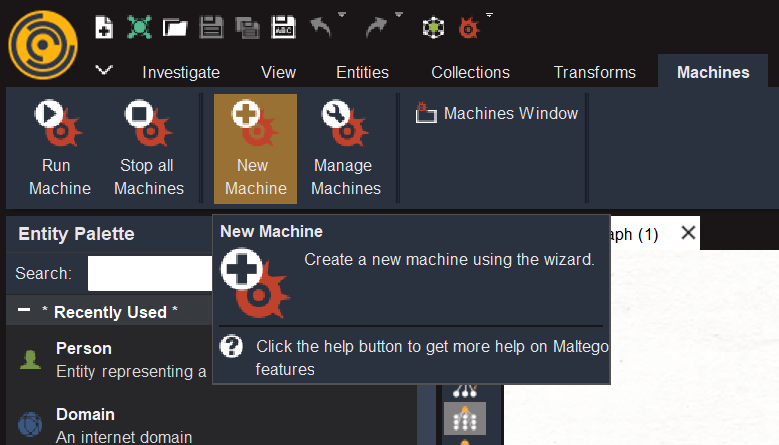The width and height of the screenshot is (779, 445).
Task: Open the Entities ribbon tab
Action: click(x=362, y=73)
